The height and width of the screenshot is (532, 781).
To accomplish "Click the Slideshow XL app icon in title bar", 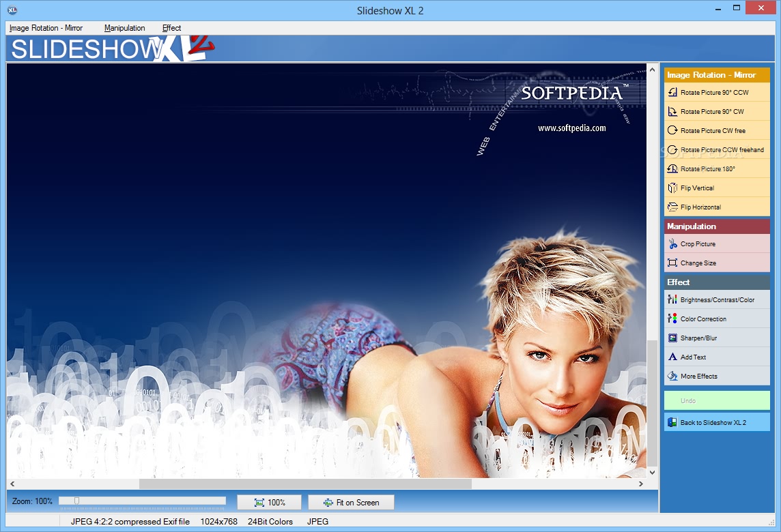I will 12,10.
